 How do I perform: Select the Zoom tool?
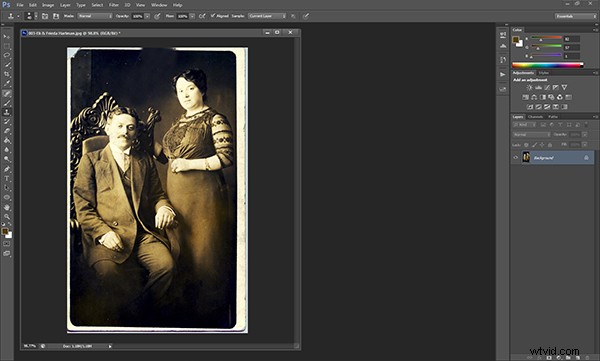pyautogui.click(x=7, y=217)
